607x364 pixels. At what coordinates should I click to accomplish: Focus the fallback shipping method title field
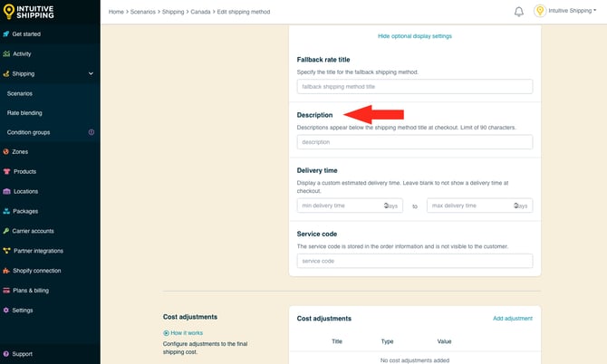coord(415,87)
